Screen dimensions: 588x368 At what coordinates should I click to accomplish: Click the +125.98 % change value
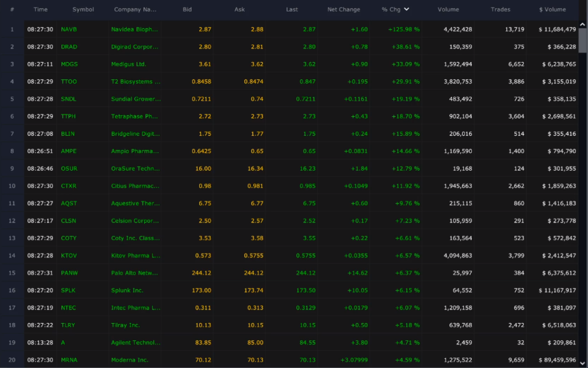pos(404,29)
